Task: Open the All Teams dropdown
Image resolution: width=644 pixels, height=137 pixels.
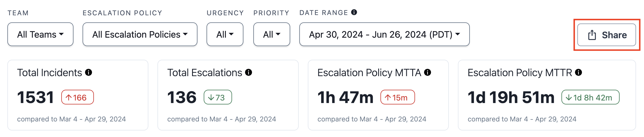Action: pos(40,34)
